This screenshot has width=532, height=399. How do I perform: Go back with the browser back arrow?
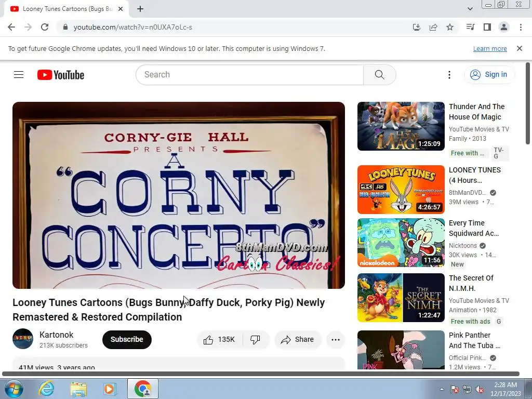point(11,27)
